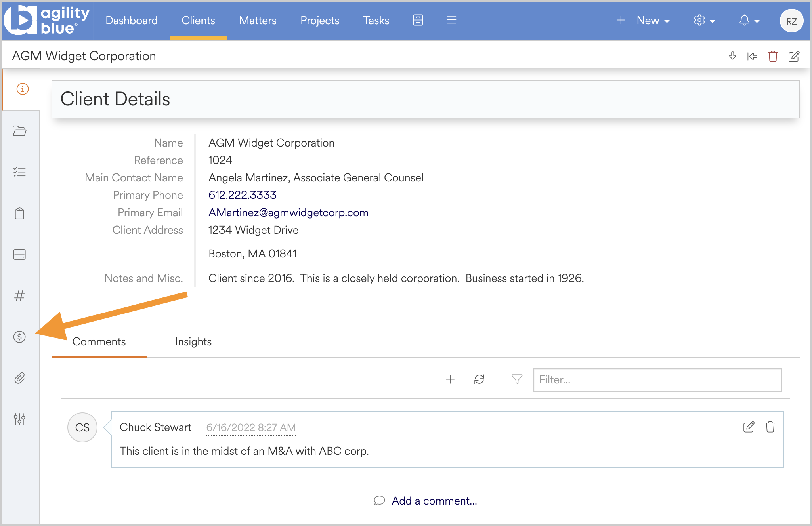Open the Matters menu item
The image size is (812, 526).
pyautogui.click(x=258, y=21)
